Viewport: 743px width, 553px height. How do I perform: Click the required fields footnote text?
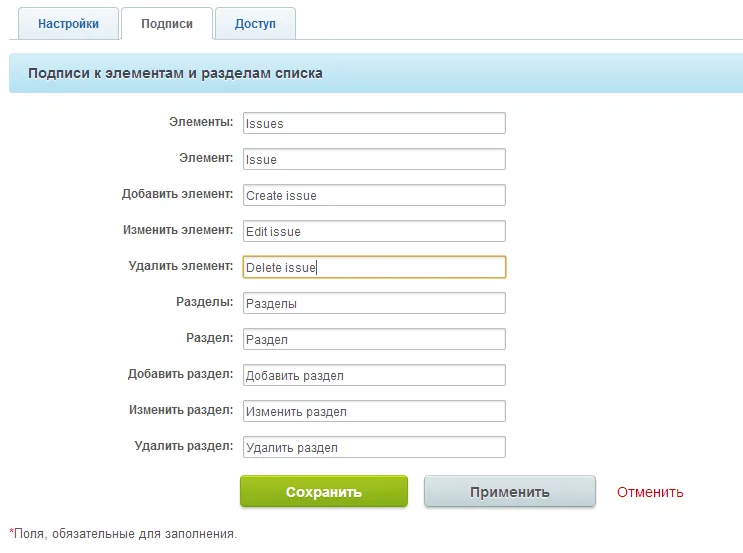click(x=123, y=534)
